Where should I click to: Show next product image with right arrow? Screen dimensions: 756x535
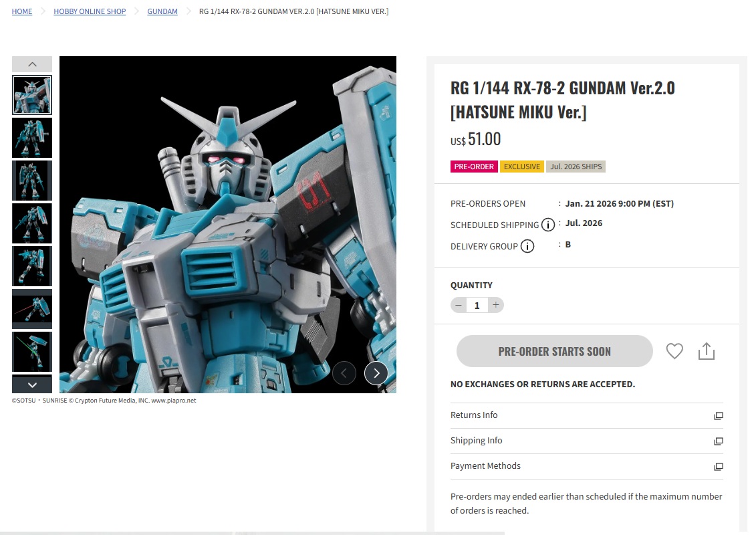(x=376, y=373)
